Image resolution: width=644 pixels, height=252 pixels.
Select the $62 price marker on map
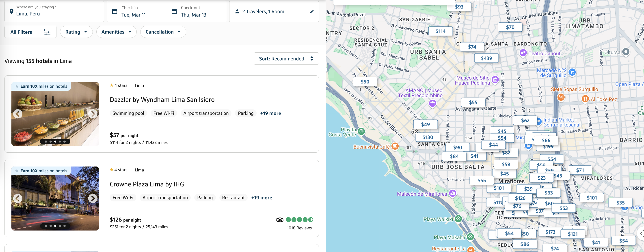(x=525, y=120)
